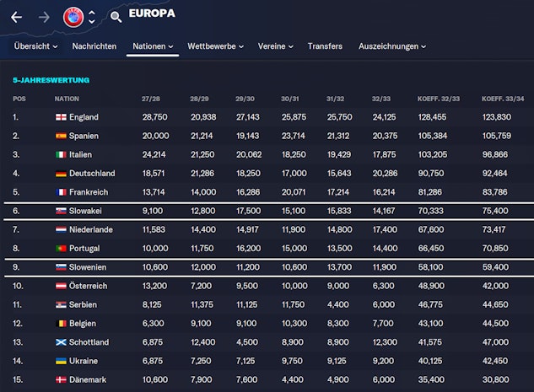
Task: Click the Germany flag icon
Action: tap(61, 173)
